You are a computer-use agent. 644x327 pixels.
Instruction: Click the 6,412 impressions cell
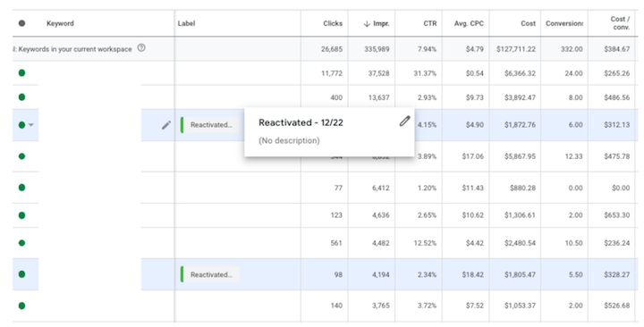[381, 188]
